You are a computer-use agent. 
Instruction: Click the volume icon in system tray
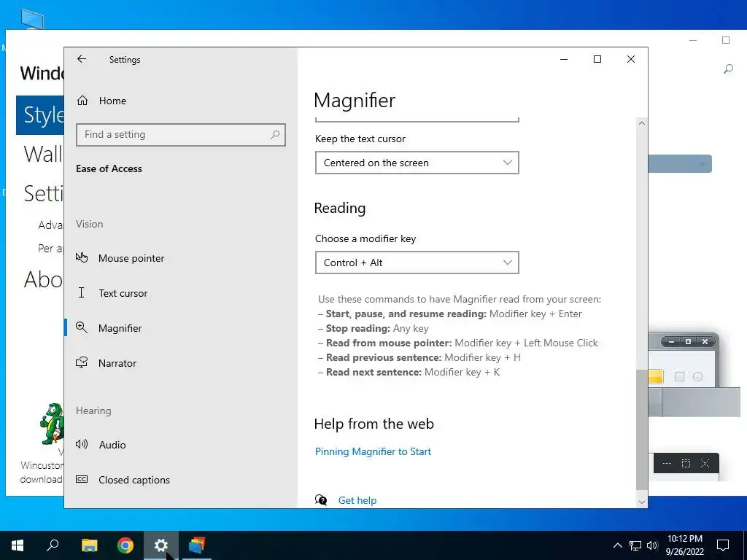[653, 545]
